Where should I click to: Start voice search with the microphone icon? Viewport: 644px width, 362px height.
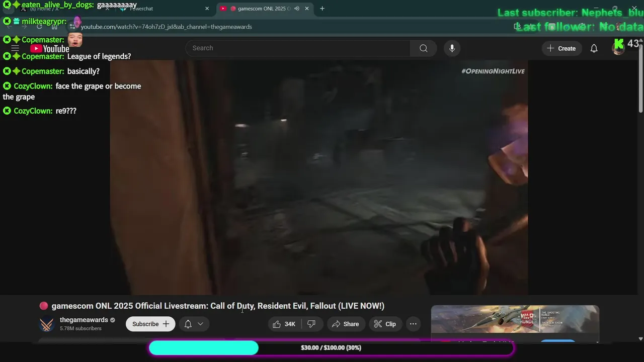[x=452, y=48]
